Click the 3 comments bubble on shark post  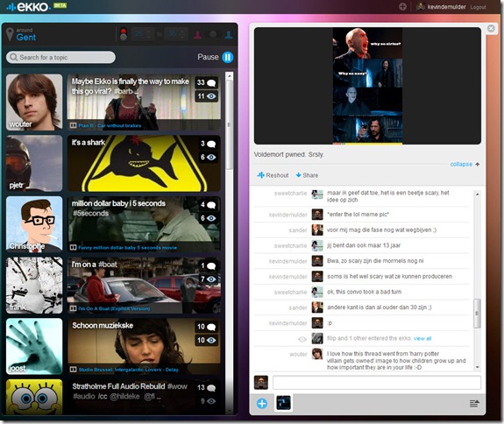pyautogui.click(x=208, y=144)
